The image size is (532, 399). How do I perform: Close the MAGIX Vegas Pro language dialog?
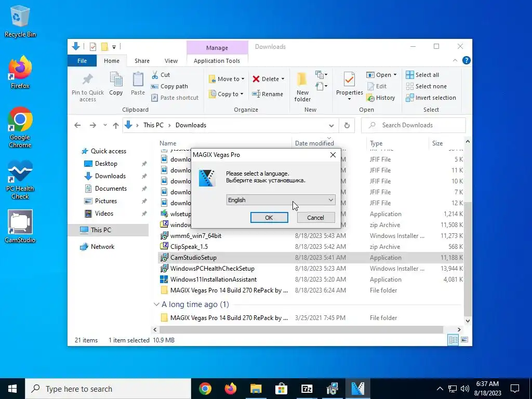pos(333,155)
